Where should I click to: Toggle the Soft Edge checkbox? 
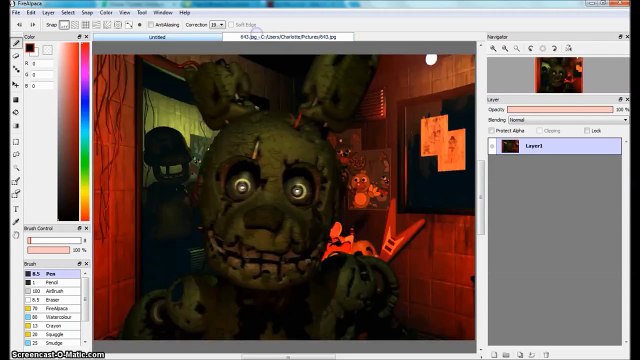click(x=231, y=25)
